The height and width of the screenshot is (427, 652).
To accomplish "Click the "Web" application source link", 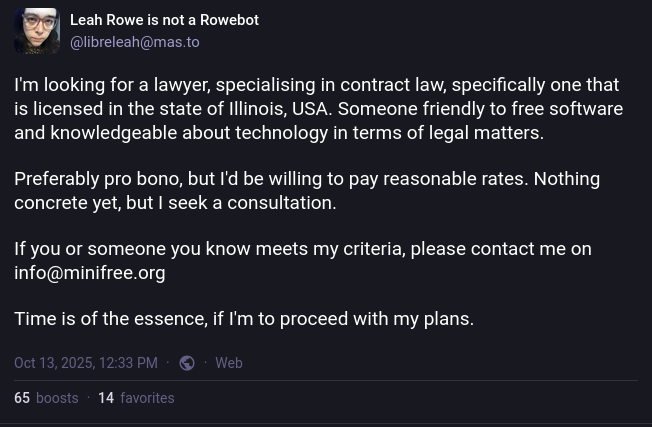I will pyautogui.click(x=229, y=363).
